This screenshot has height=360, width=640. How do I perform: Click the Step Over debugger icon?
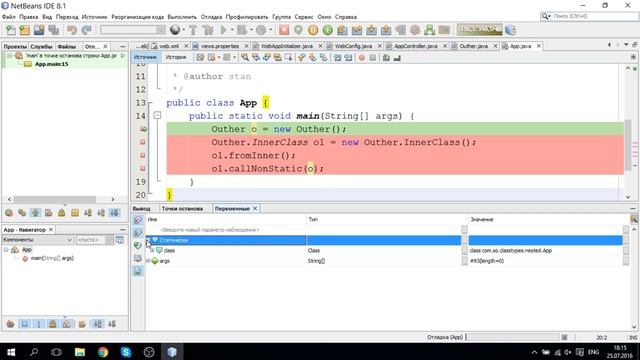pyautogui.click(x=342, y=30)
